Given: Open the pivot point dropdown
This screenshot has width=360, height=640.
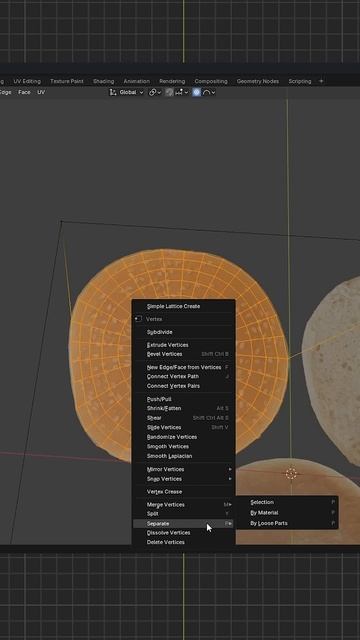Looking at the screenshot, I should [x=155, y=92].
